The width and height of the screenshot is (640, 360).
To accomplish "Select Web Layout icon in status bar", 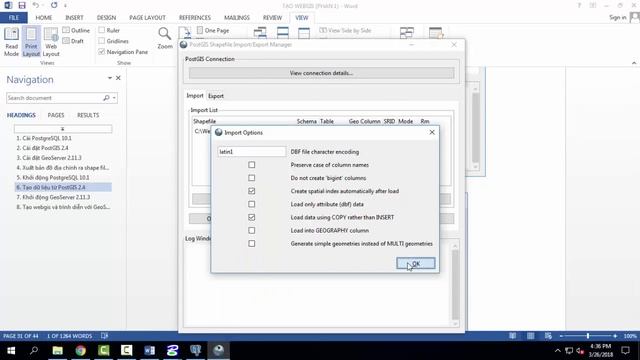I will pyautogui.click(x=548, y=336).
